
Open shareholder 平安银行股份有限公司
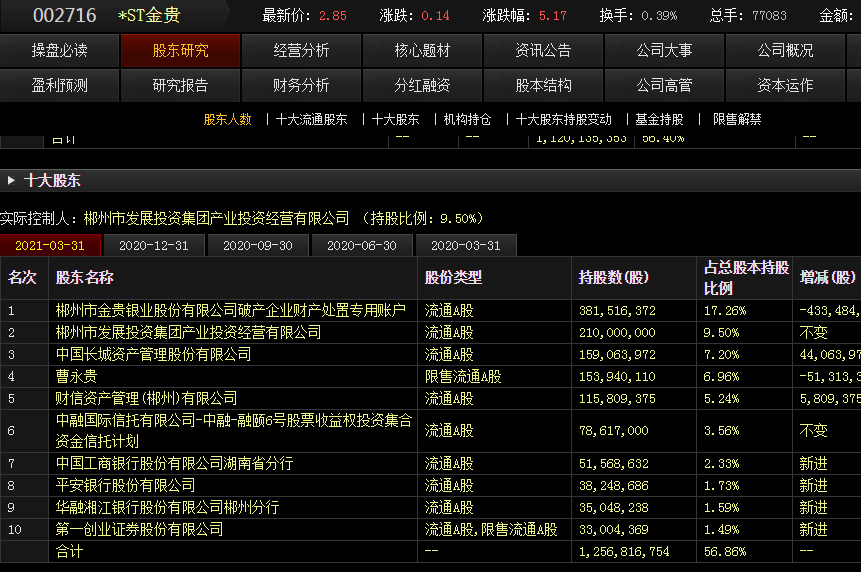point(125,486)
